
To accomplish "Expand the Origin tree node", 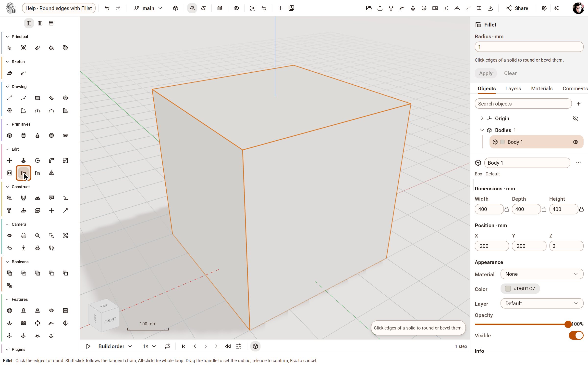I will coord(482,118).
